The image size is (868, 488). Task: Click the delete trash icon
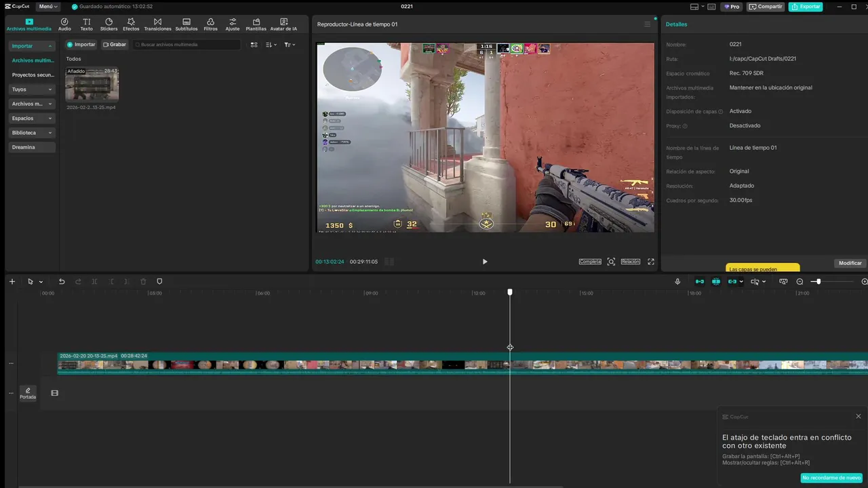[x=143, y=281]
